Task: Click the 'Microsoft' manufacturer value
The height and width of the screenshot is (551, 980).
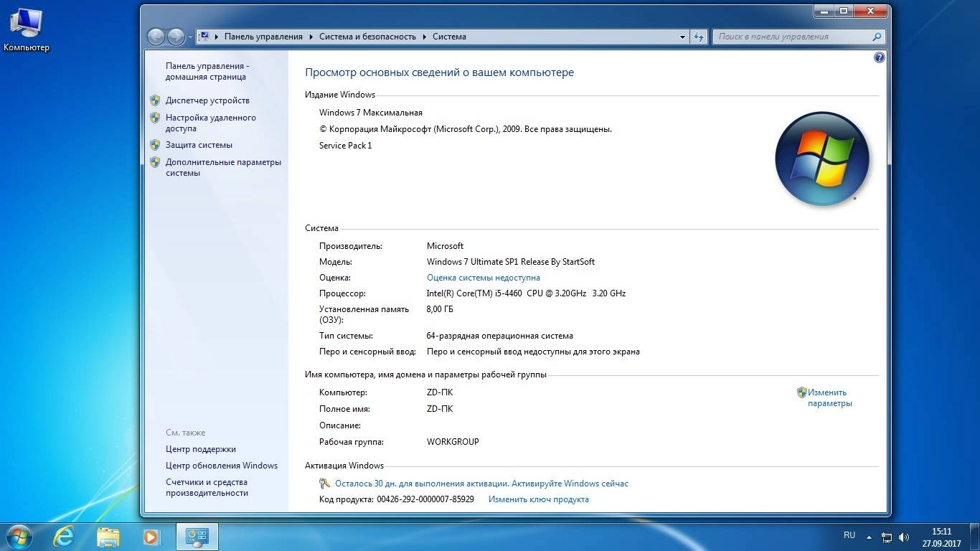Action: pos(445,246)
